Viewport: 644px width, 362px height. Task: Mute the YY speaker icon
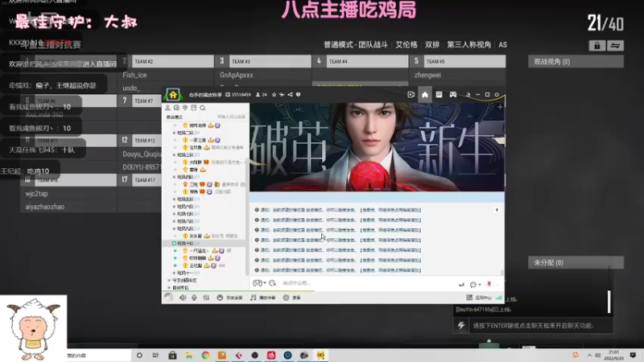point(183,298)
